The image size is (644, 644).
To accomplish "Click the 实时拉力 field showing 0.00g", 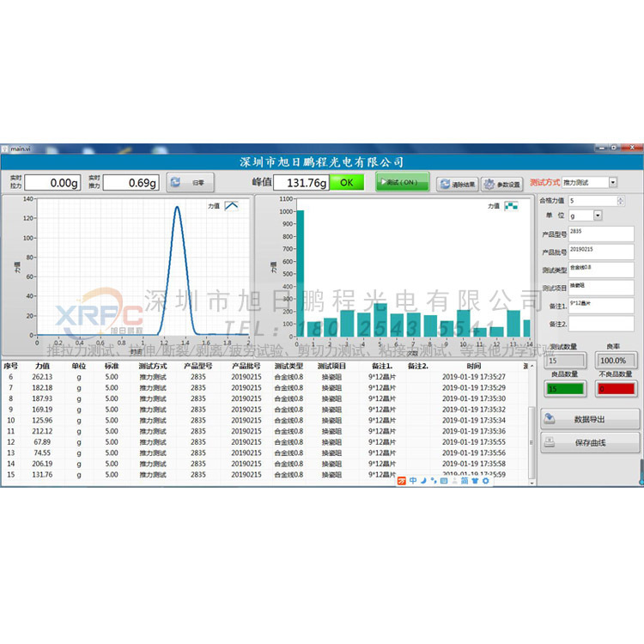I will click(x=52, y=182).
